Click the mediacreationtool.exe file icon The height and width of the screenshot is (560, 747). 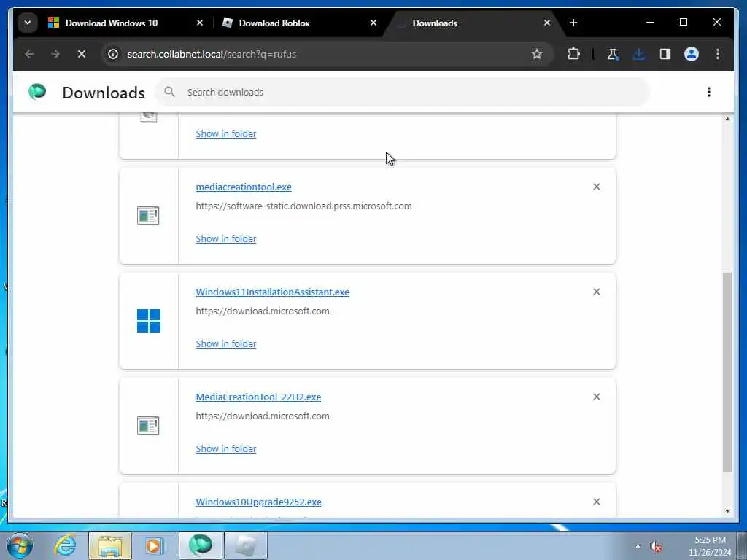tap(148, 216)
